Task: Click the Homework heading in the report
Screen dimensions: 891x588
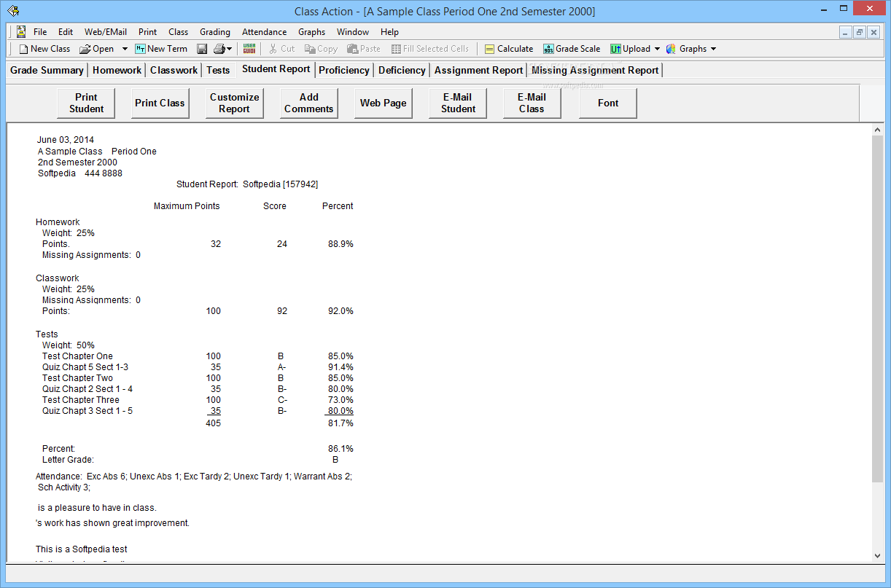Action: coord(58,222)
